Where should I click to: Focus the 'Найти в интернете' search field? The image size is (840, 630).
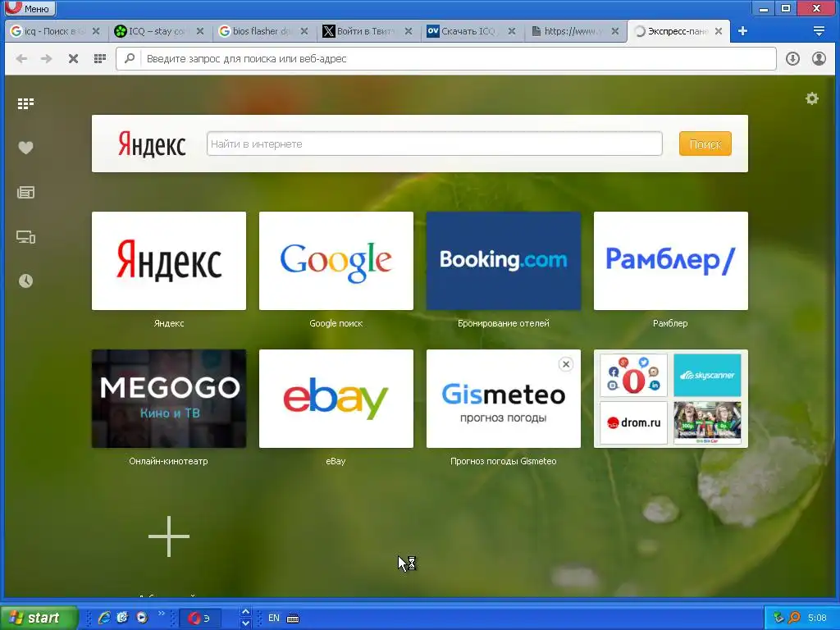[435, 144]
